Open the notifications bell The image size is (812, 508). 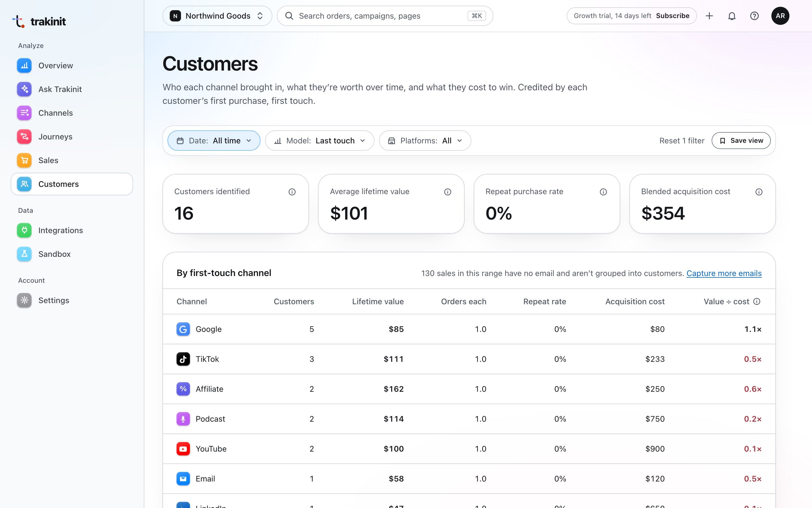[x=732, y=16]
